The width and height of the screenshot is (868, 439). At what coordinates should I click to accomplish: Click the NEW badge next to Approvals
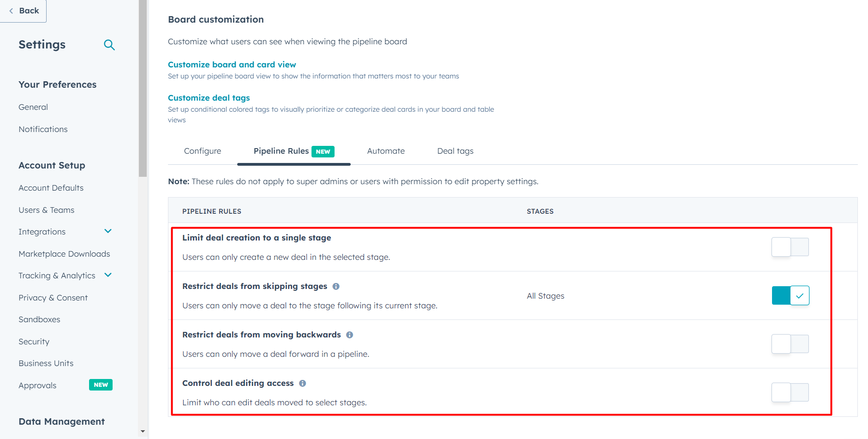pyautogui.click(x=101, y=385)
